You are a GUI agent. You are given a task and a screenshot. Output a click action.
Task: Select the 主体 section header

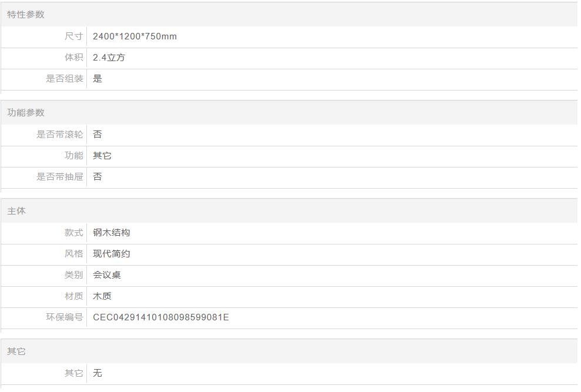pyautogui.click(x=16, y=211)
